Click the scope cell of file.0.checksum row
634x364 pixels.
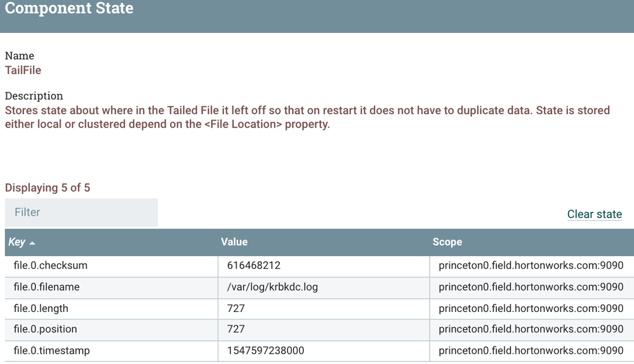pos(531,266)
